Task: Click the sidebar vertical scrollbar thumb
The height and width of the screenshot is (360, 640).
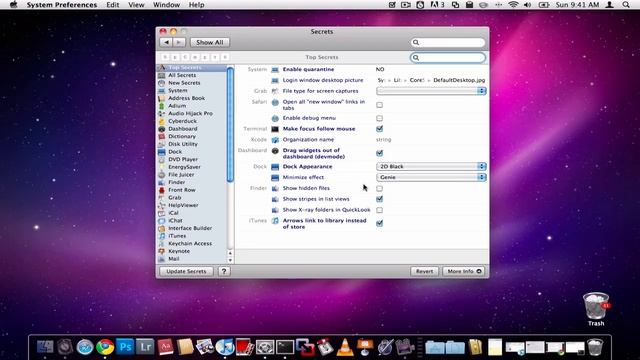Action: point(230,124)
